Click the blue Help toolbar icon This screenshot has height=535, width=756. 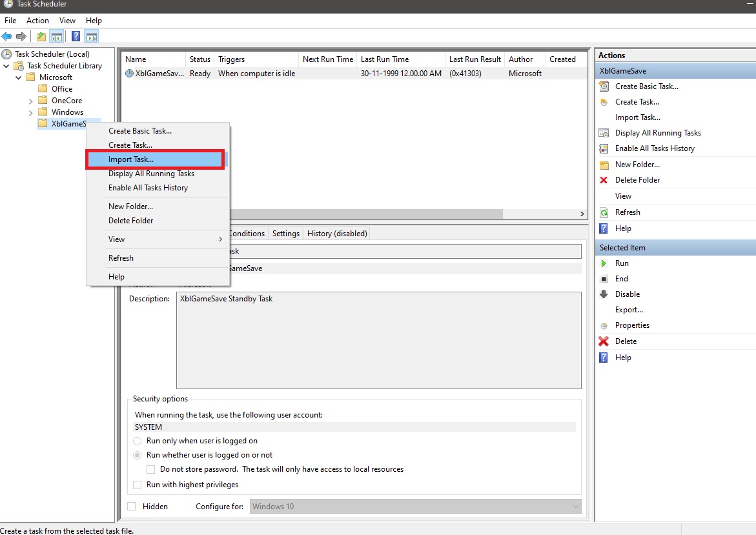point(76,36)
